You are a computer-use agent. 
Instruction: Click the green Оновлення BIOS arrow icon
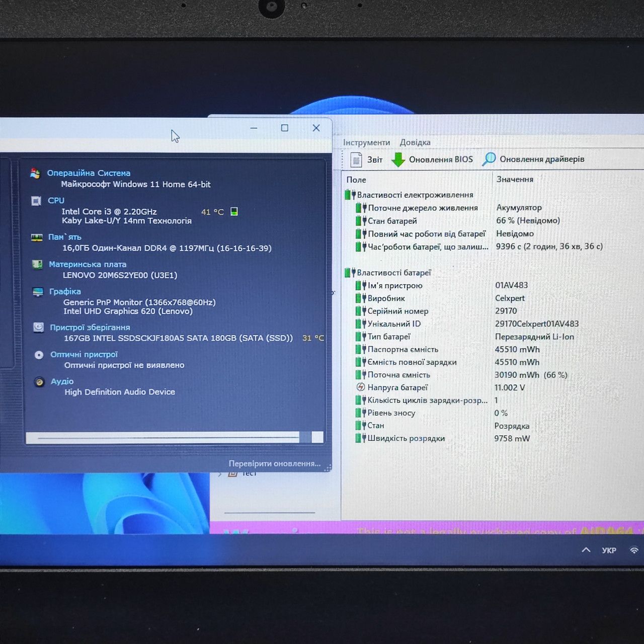398,159
